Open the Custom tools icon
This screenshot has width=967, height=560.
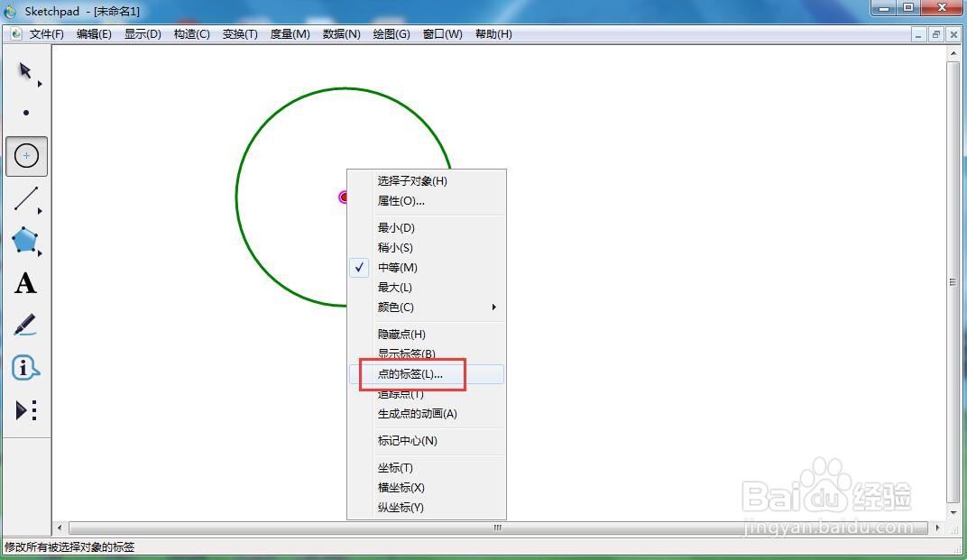coord(25,410)
